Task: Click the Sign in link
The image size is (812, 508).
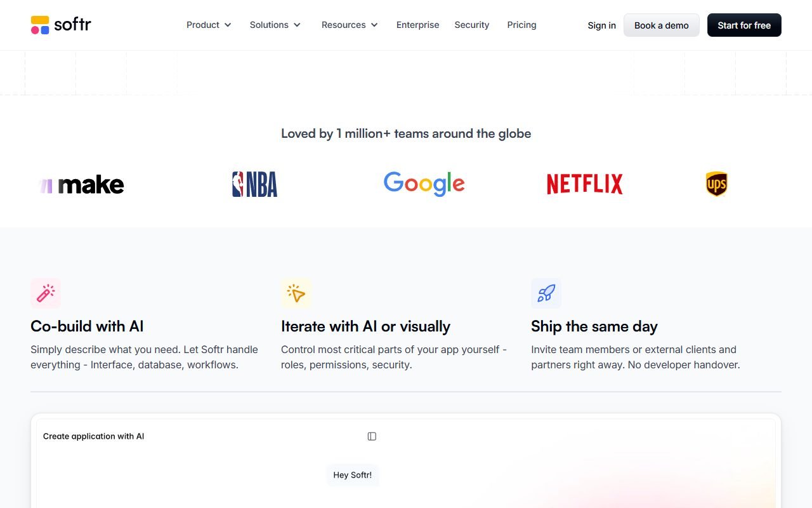Action: 601,25
